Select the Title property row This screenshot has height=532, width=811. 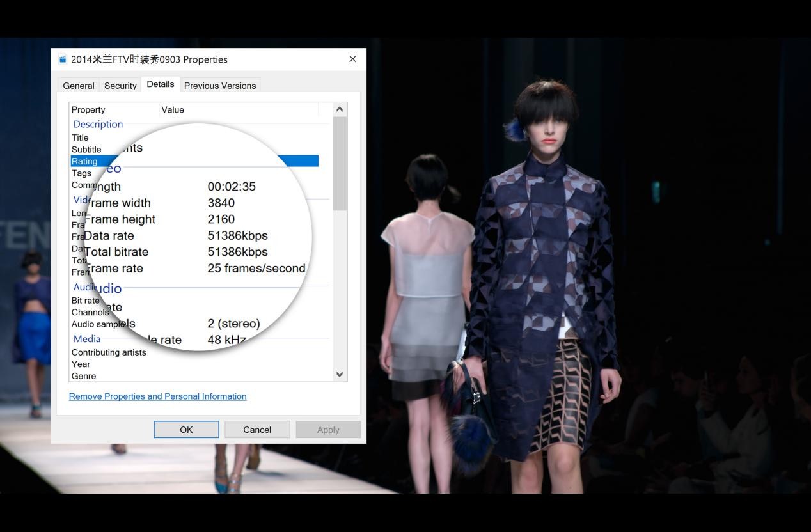[x=80, y=137]
